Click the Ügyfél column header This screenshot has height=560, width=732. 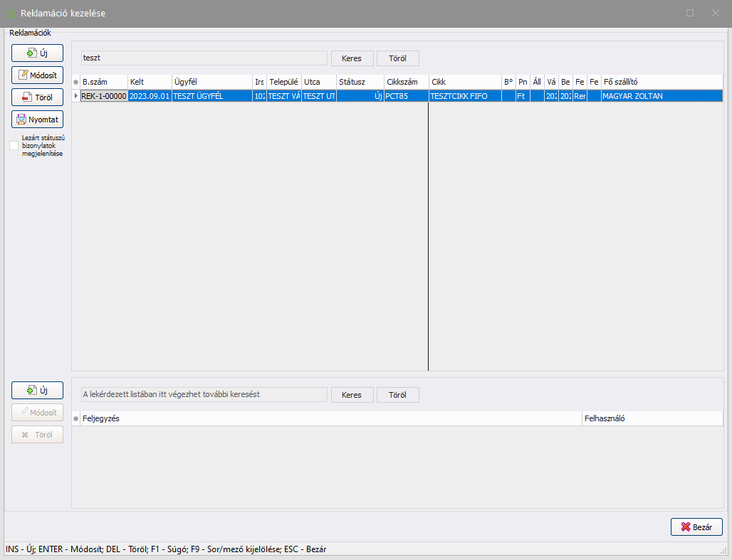click(212, 82)
